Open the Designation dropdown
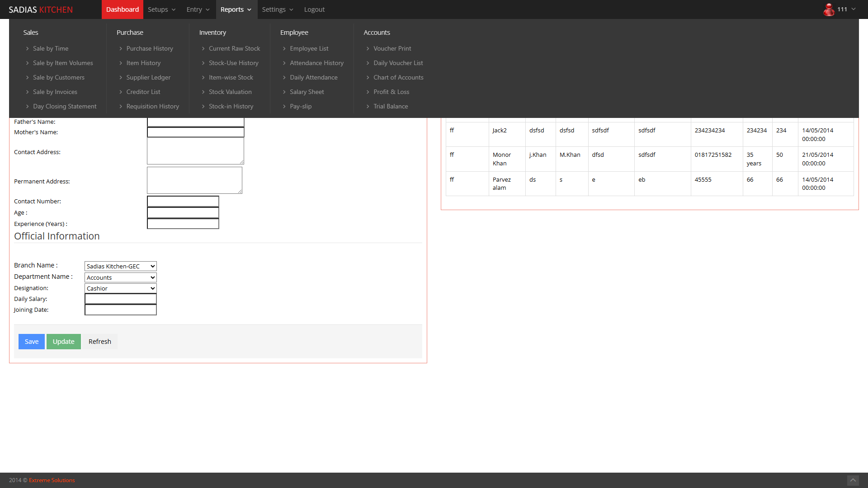The height and width of the screenshot is (488, 868). point(120,288)
